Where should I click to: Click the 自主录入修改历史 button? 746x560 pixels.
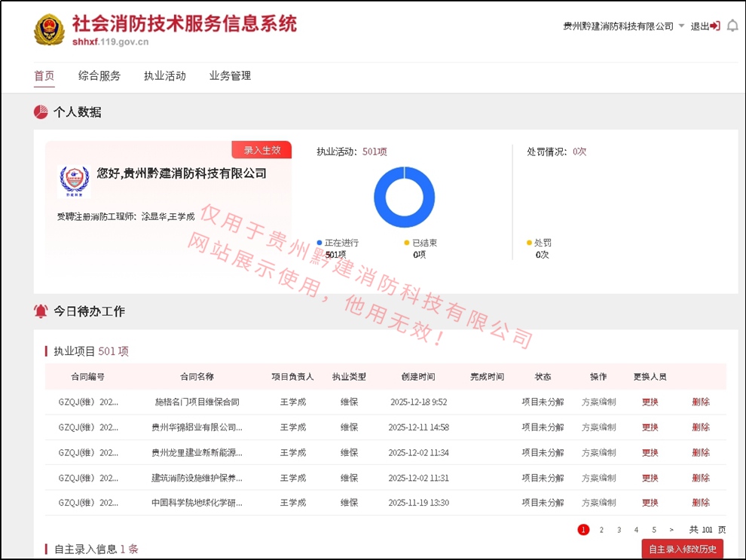(x=683, y=549)
